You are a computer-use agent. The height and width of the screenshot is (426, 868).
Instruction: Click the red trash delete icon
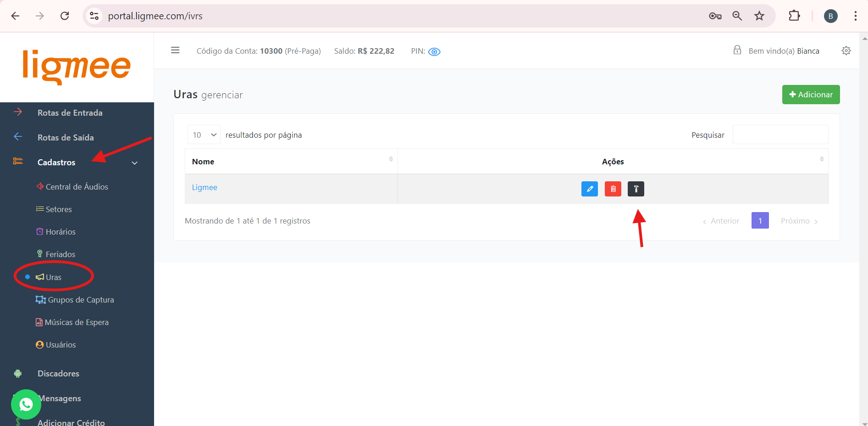613,189
